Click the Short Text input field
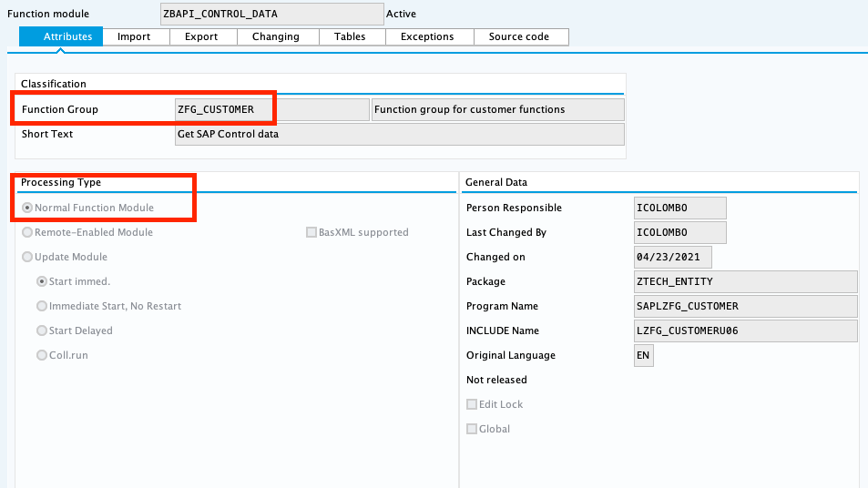The image size is (868, 488). click(x=399, y=135)
